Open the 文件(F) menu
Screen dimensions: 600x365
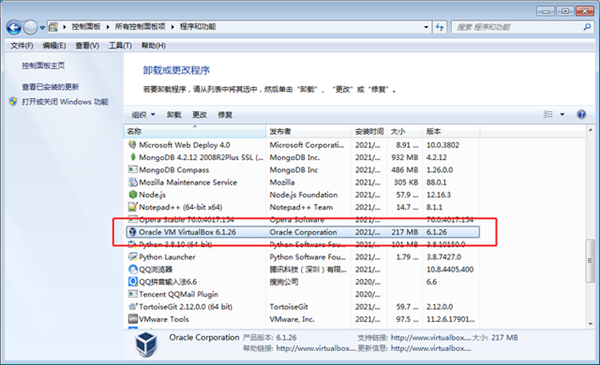pos(21,46)
